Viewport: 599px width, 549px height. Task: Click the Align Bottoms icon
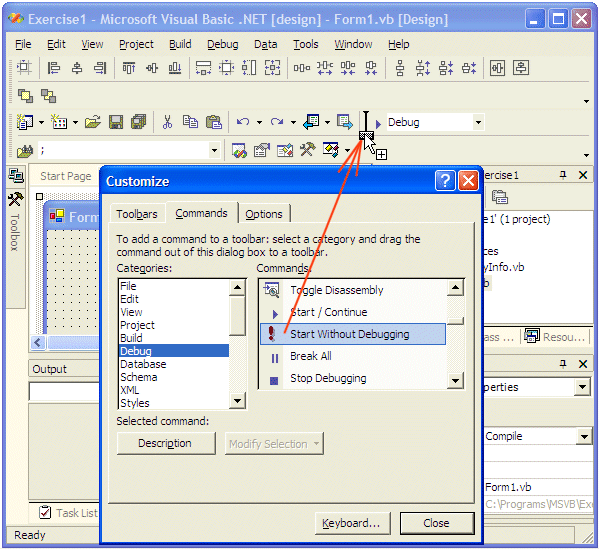point(175,68)
